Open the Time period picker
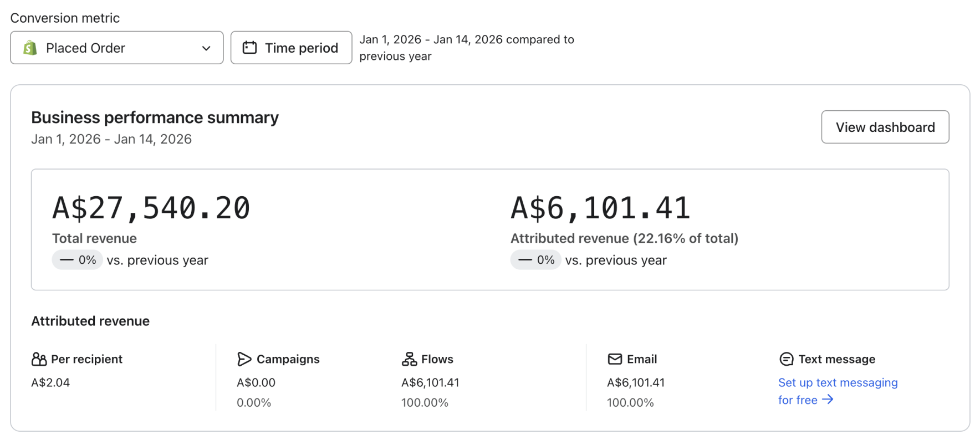Screen dimensions: 980x445 [x=291, y=48]
